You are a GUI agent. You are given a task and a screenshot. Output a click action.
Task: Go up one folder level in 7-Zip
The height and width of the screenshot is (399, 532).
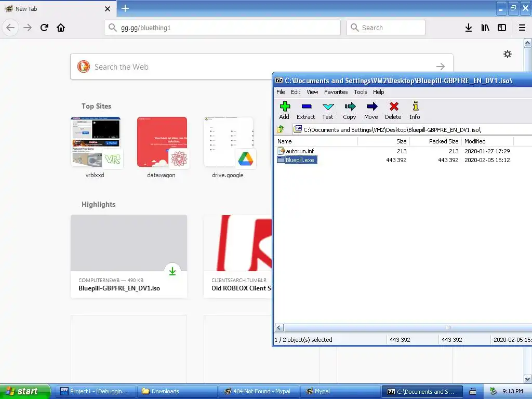(x=281, y=129)
